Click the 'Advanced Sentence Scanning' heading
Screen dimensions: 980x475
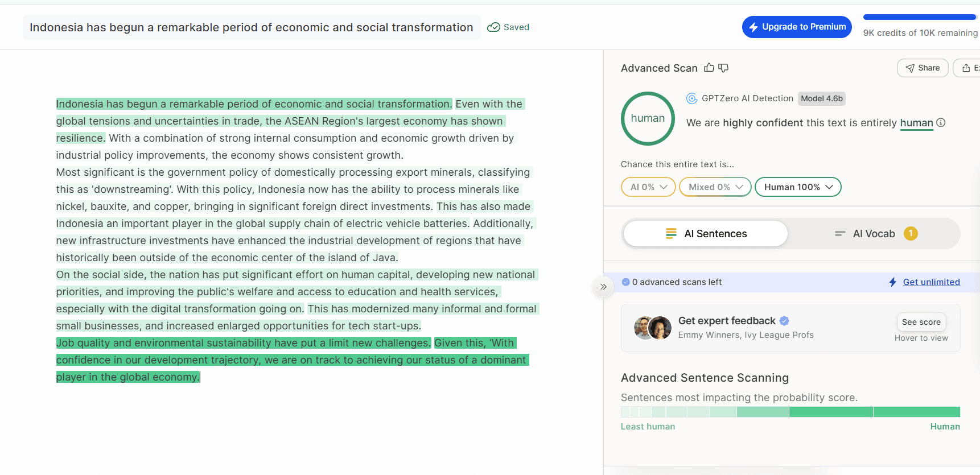(x=705, y=378)
